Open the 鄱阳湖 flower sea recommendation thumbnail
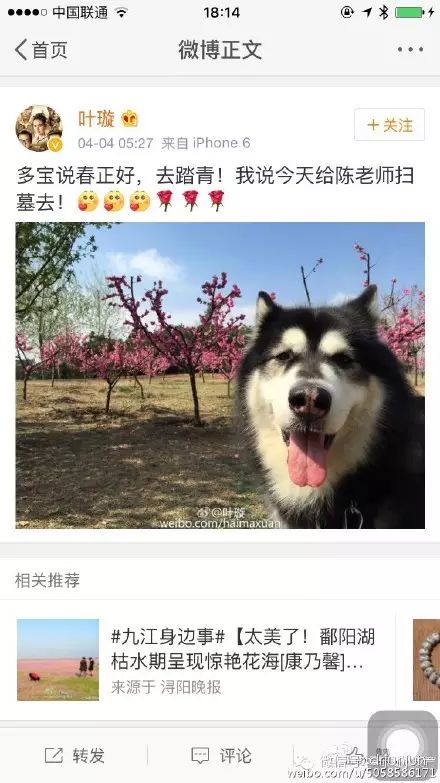 (58, 660)
